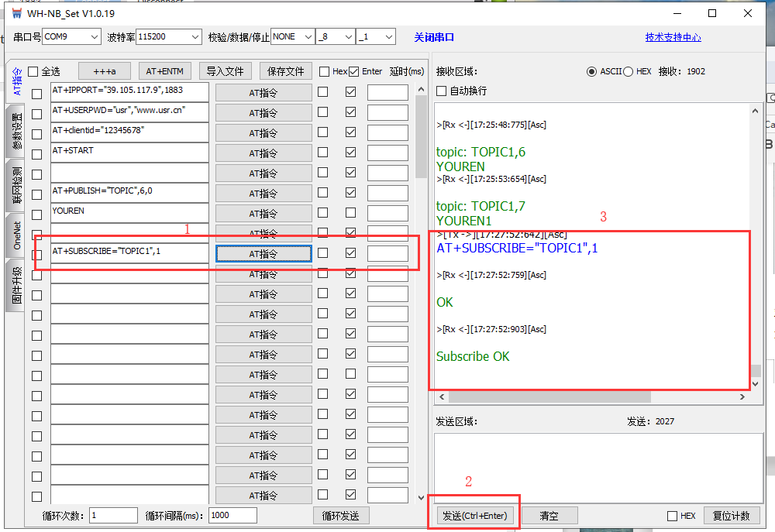Image resolution: width=775 pixels, height=532 pixels.
Task: Expand the 115200 baud rate dropdown
Action: pos(168,36)
